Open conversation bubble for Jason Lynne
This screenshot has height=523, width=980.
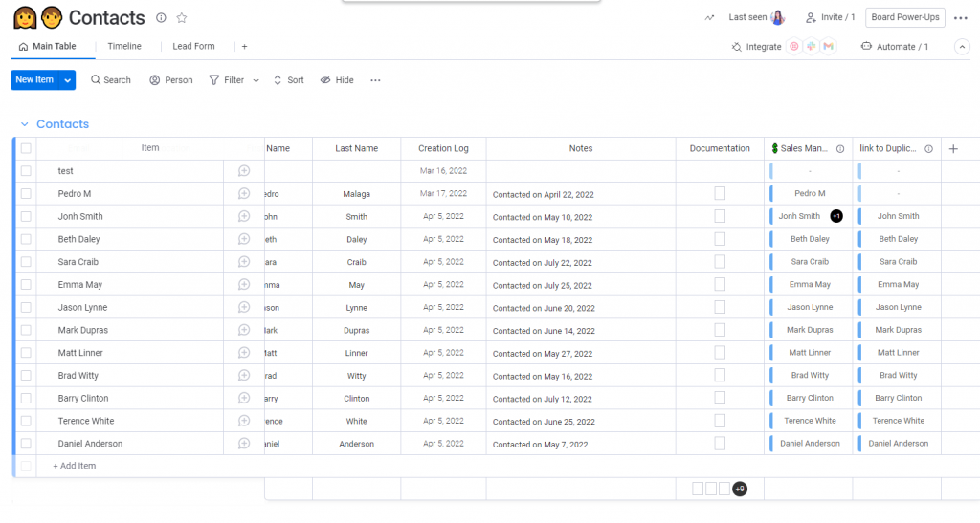coord(244,307)
